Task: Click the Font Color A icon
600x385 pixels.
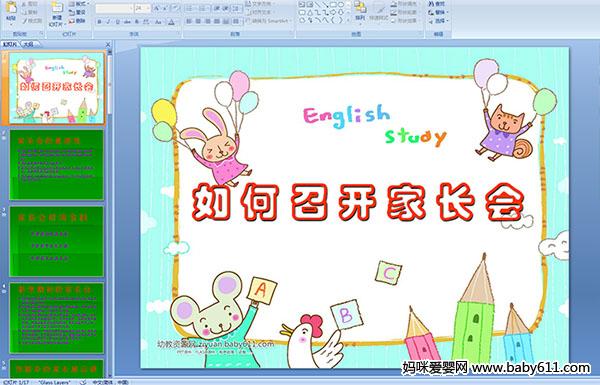Action: point(171,22)
